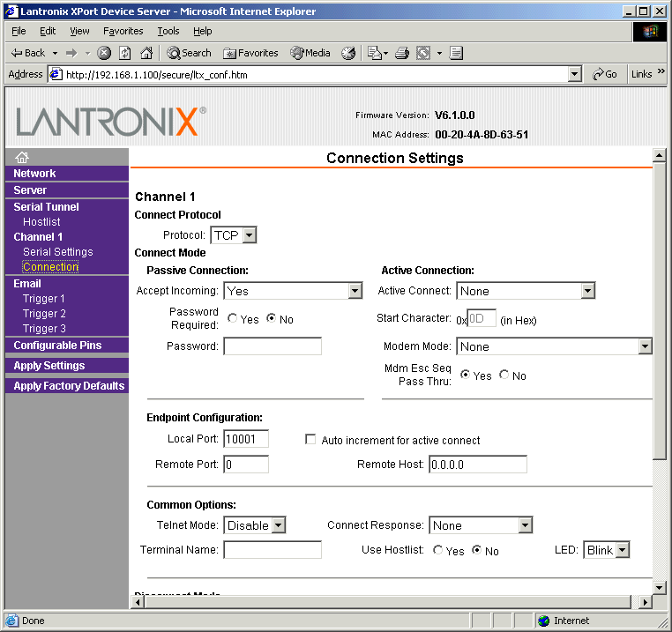672x632 pixels.
Task: Click the IE Back arrow button
Action: (28, 53)
